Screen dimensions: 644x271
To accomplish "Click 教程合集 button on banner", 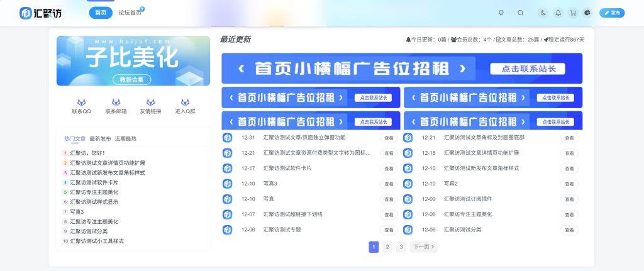I will [132, 80].
